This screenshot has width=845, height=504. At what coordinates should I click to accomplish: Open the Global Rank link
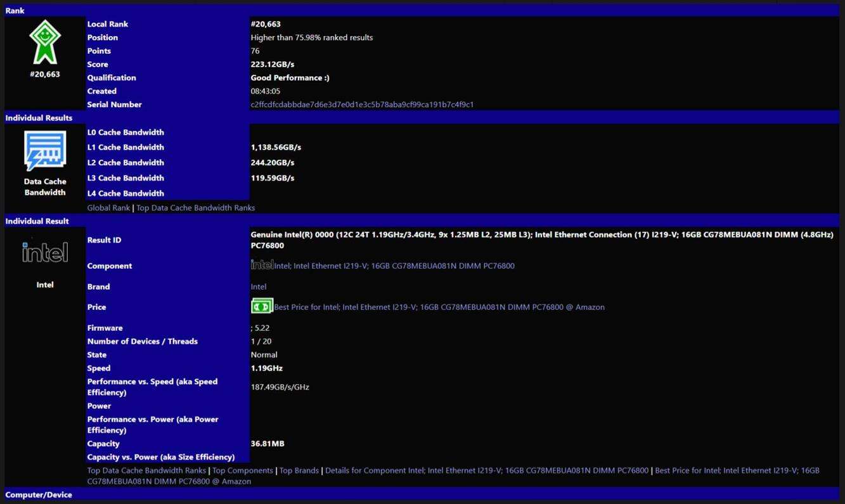[x=108, y=208]
